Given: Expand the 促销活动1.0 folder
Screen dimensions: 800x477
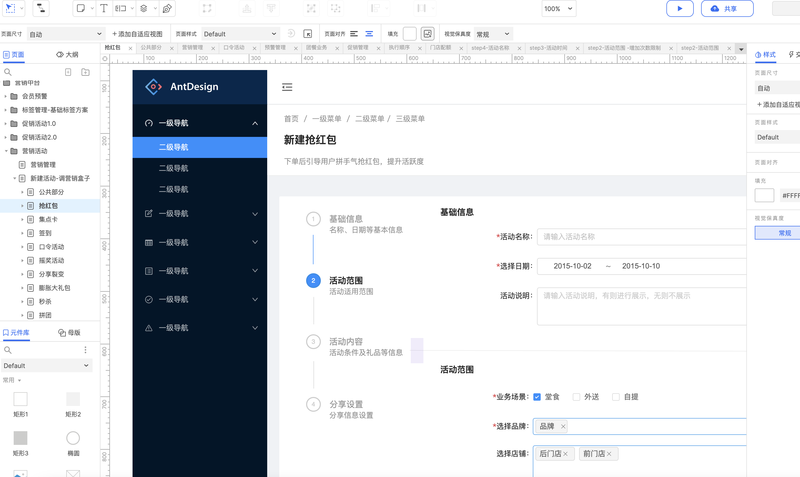Looking at the screenshot, I should [6, 123].
